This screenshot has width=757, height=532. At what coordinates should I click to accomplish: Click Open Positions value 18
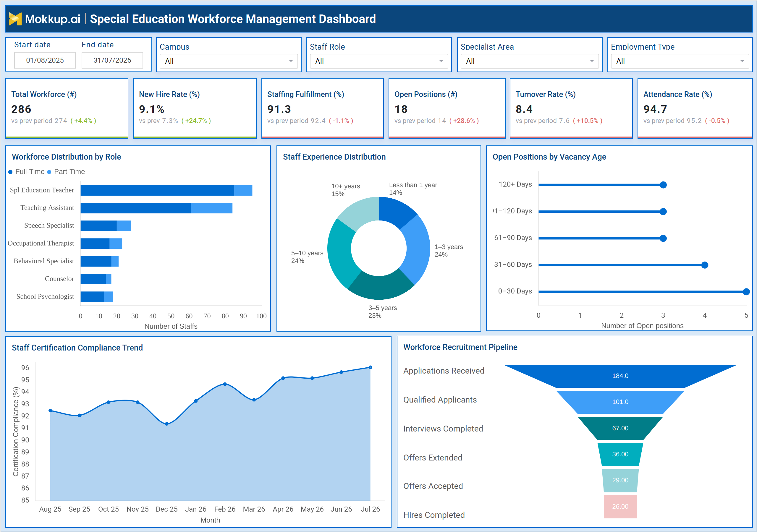[x=401, y=109]
